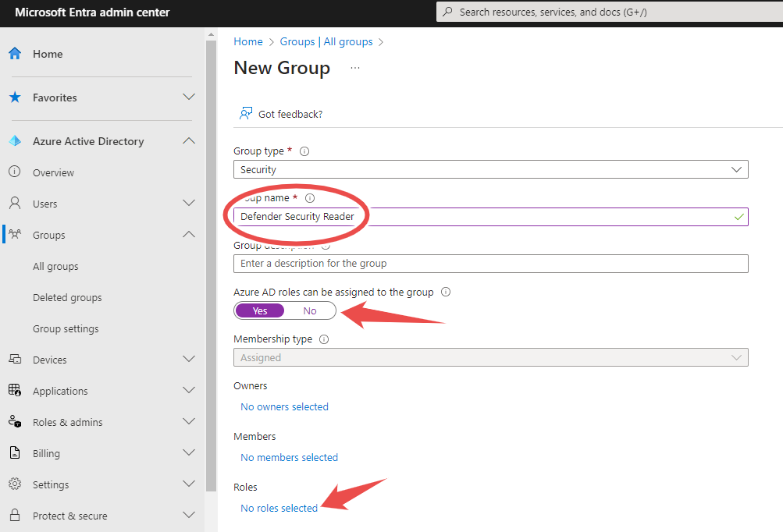Click the search magnifier icon
This screenshot has width=783, height=532.
tap(448, 12)
